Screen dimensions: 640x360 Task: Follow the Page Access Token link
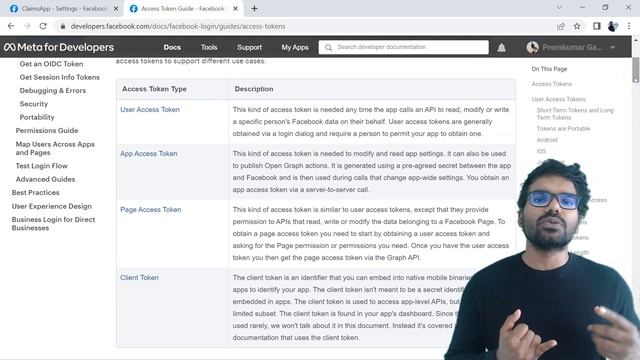click(151, 210)
